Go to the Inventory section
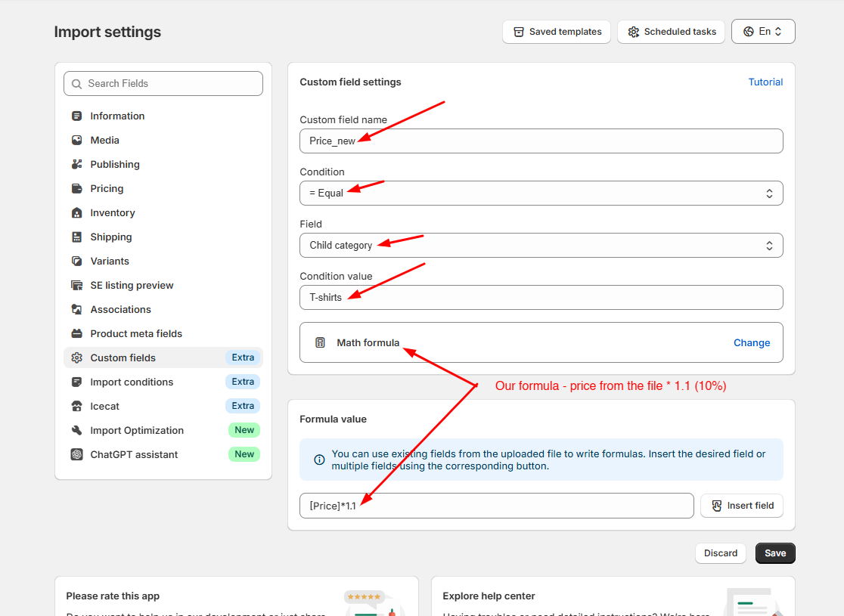This screenshot has height=616, width=844. tap(163, 213)
